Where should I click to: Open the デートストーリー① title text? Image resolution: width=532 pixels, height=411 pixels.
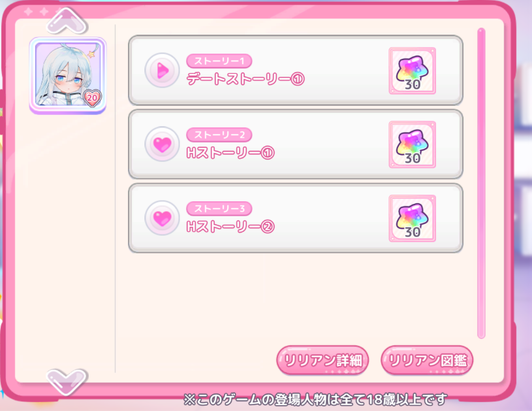tap(245, 79)
